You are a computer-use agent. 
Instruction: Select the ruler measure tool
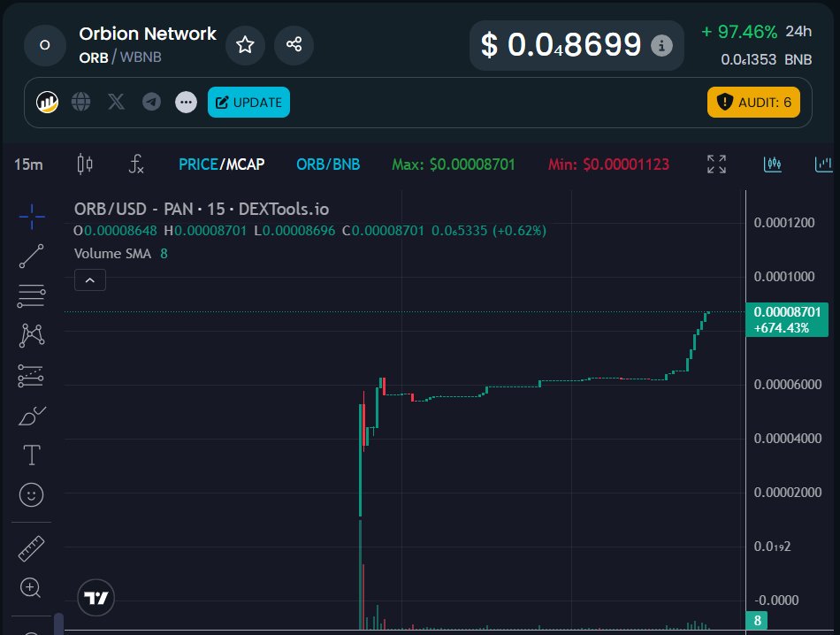tap(31, 548)
